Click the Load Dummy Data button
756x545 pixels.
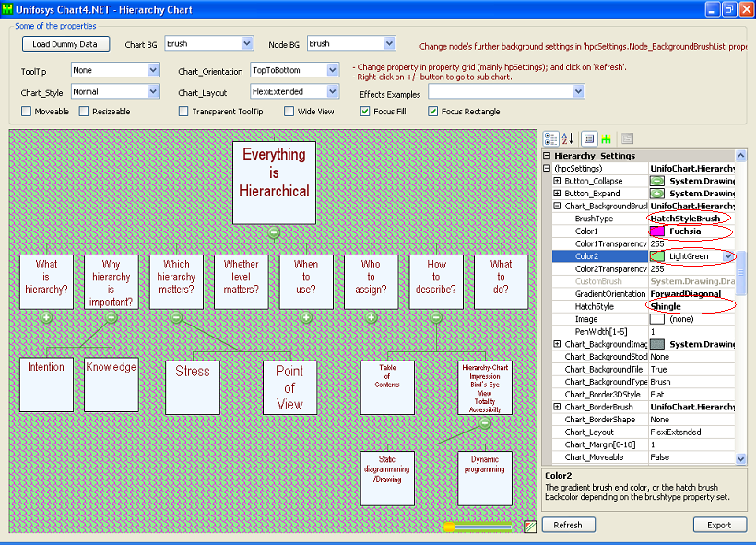(65, 44)
